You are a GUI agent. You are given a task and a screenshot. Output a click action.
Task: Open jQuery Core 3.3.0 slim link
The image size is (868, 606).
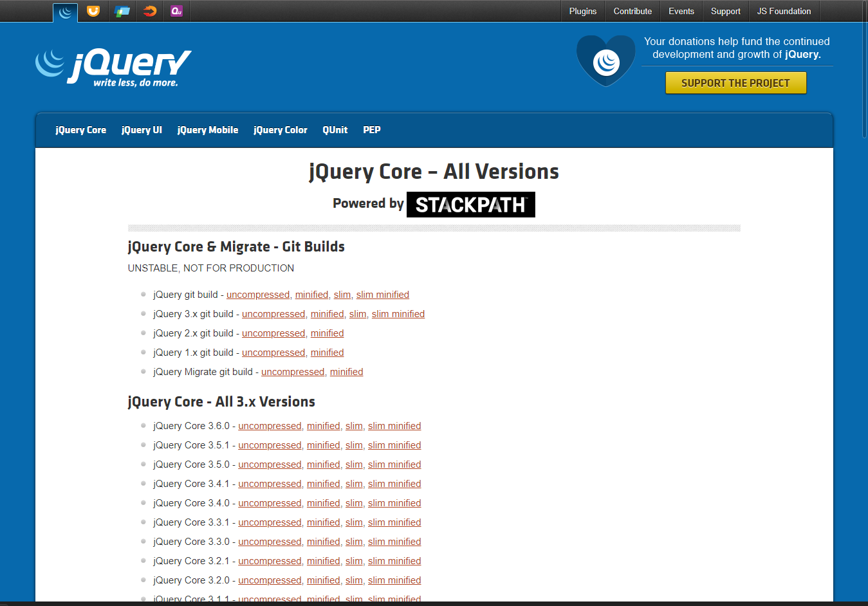[x=354, y=542]
